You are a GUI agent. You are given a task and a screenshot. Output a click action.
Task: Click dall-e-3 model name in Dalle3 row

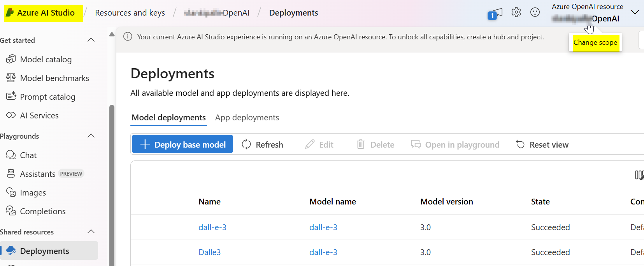323,252
